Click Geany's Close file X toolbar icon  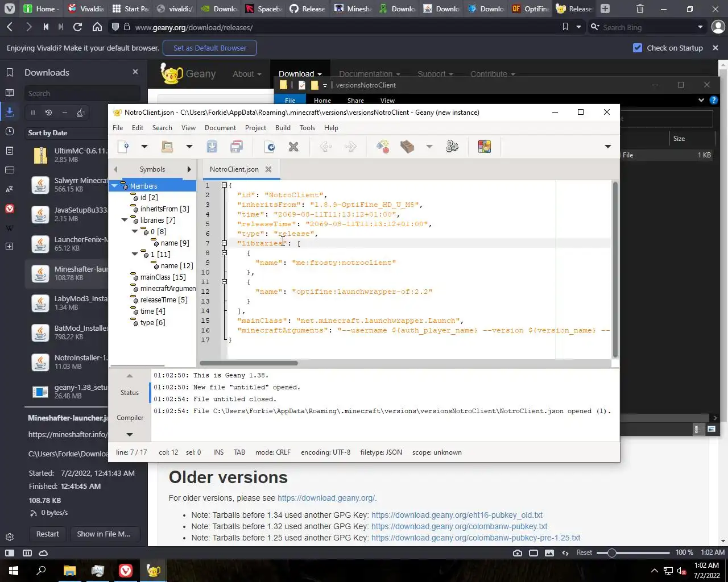click(293, 147)
